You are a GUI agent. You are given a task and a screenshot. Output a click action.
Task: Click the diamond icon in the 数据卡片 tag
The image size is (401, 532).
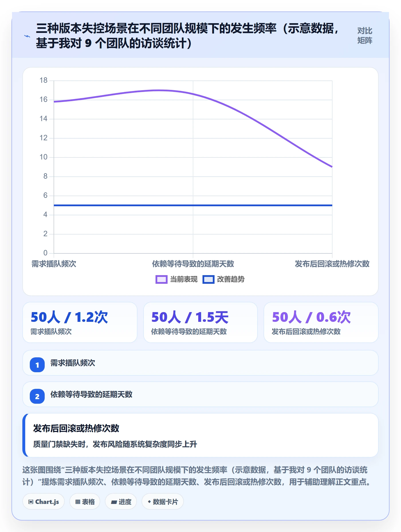pos(149,502)
